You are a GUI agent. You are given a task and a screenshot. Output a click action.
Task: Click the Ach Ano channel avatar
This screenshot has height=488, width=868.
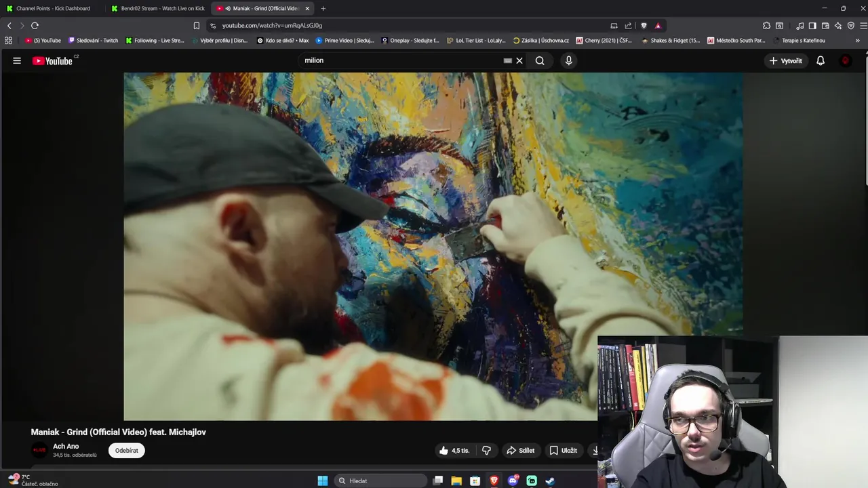(x=39, y=450)
